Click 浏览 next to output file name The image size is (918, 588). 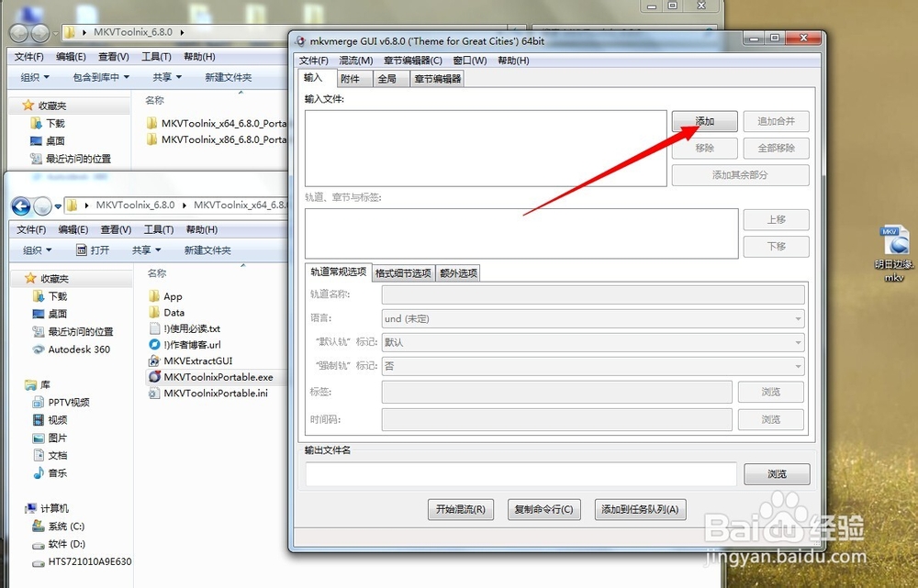777,474
